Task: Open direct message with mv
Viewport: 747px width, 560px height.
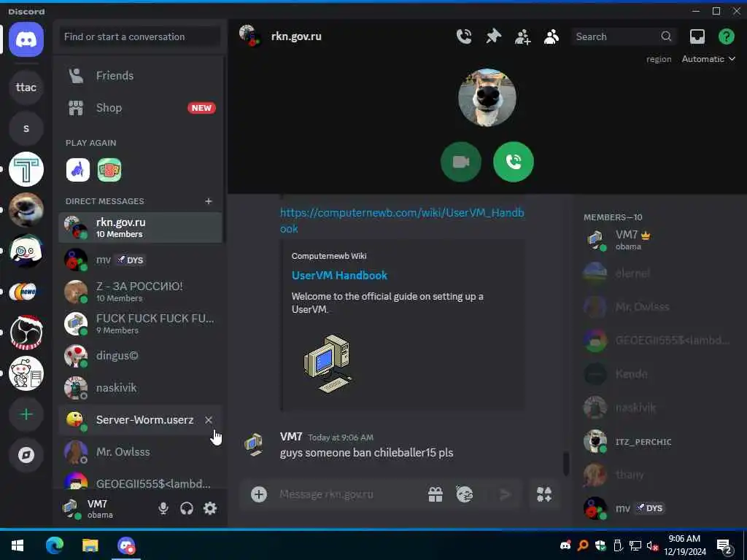Action: (141, 260)
